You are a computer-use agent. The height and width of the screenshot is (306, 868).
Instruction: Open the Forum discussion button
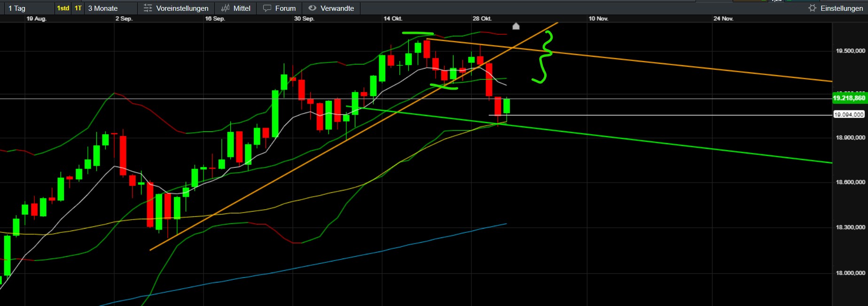click(280, 8)
